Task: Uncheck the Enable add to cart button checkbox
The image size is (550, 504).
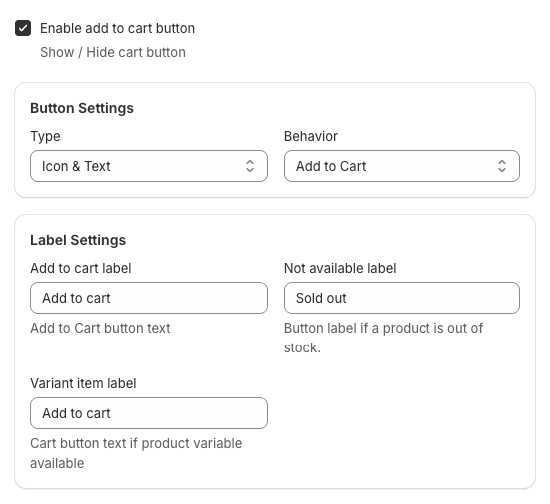Action: point(23,28)
